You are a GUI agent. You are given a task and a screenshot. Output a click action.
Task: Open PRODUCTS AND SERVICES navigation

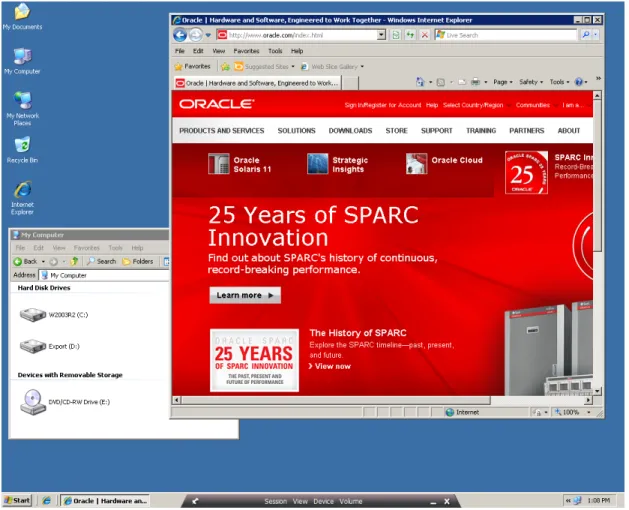coord(222,131)
